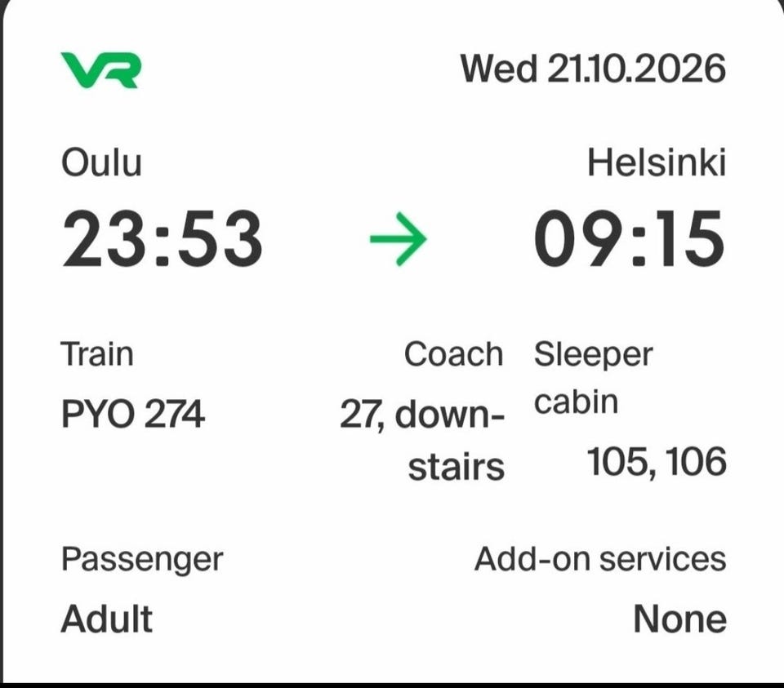Viewport: 784px width, 688px height.
Task: Click the dark bottom edge of the ticket
Action: click(392, 685)
